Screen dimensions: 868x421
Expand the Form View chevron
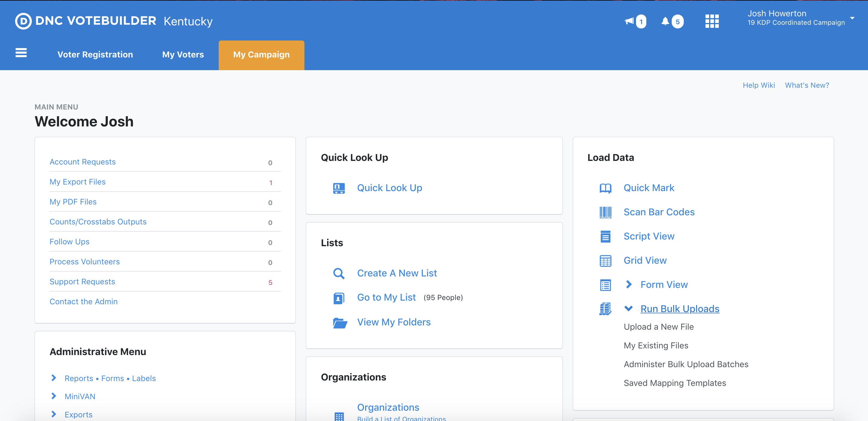628,285
